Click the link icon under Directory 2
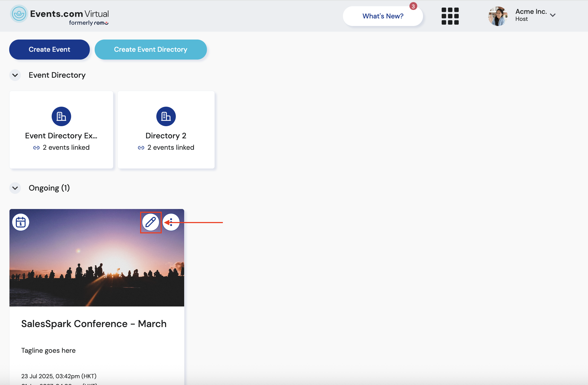The image size is (588, 385). pyautogui.click(x=141, y=148)
